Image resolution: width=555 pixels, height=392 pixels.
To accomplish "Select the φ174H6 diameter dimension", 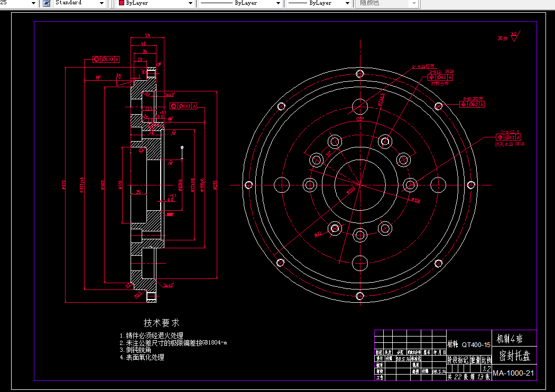I will [192, 185].
